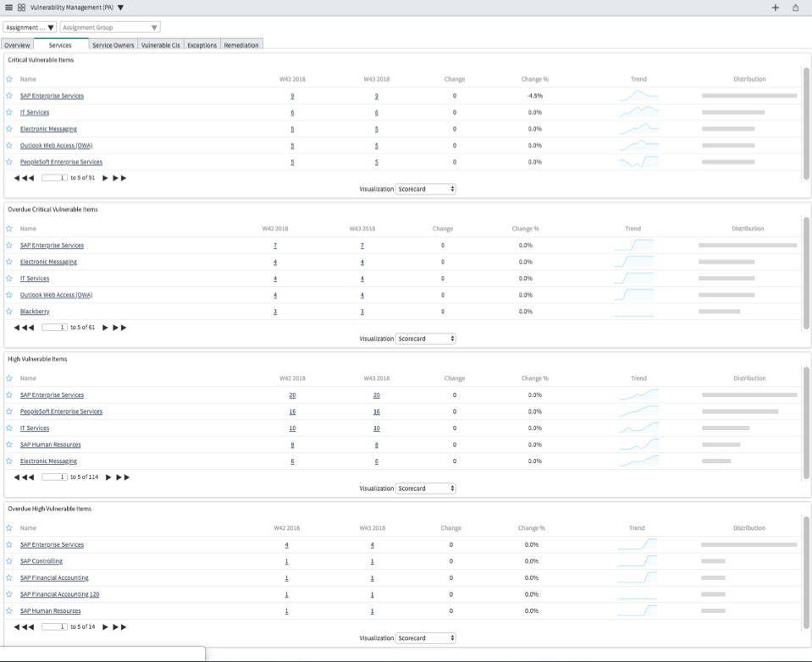The width and height of the screenshot is (812, 662).
Task: Click SAP Enterprise Services trend sparkline in Critical list
Action: tap(639, 96)
